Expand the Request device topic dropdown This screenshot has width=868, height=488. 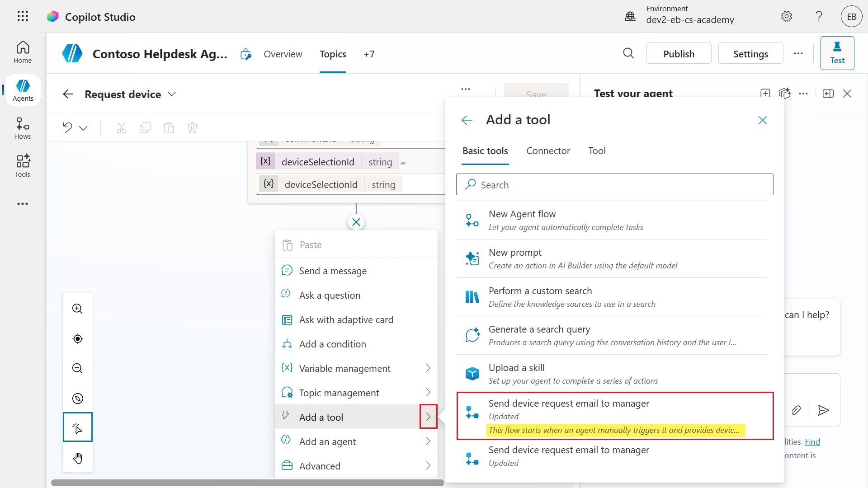172,94
